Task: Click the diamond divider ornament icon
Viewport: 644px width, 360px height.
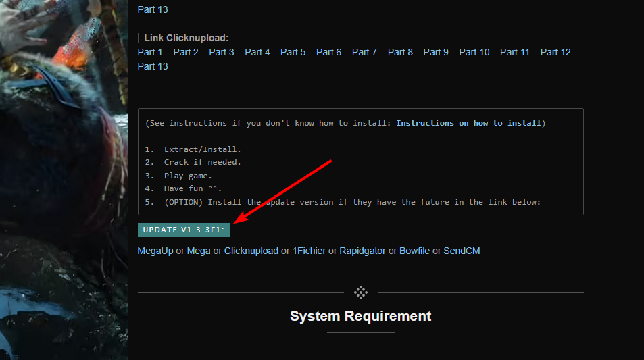Action: click(361, 292)
